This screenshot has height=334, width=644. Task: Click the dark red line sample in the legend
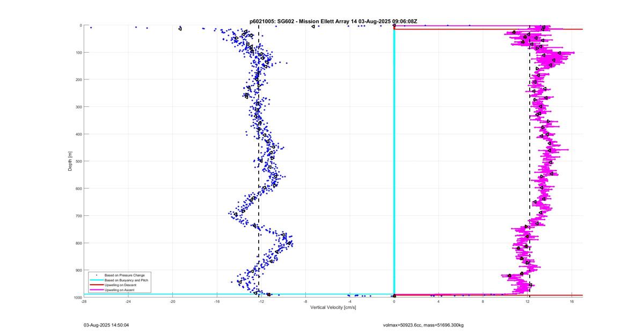pyautogui.click(x=97, y=285)
